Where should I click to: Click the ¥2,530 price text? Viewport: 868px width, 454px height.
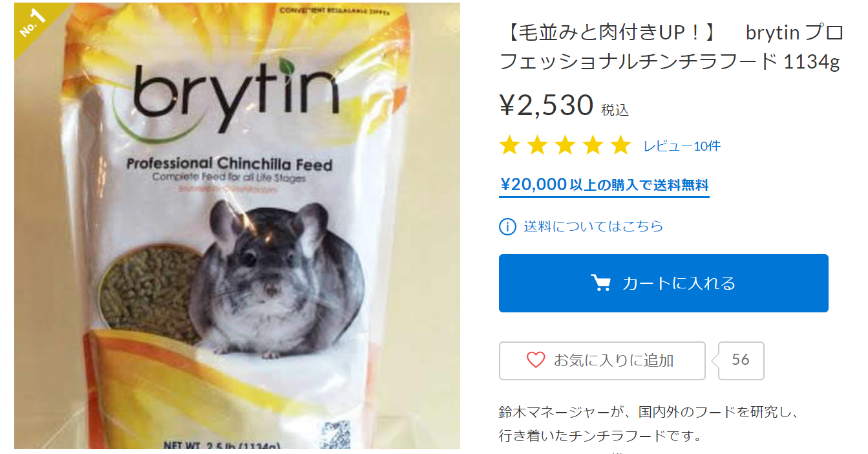coord(547,105)
